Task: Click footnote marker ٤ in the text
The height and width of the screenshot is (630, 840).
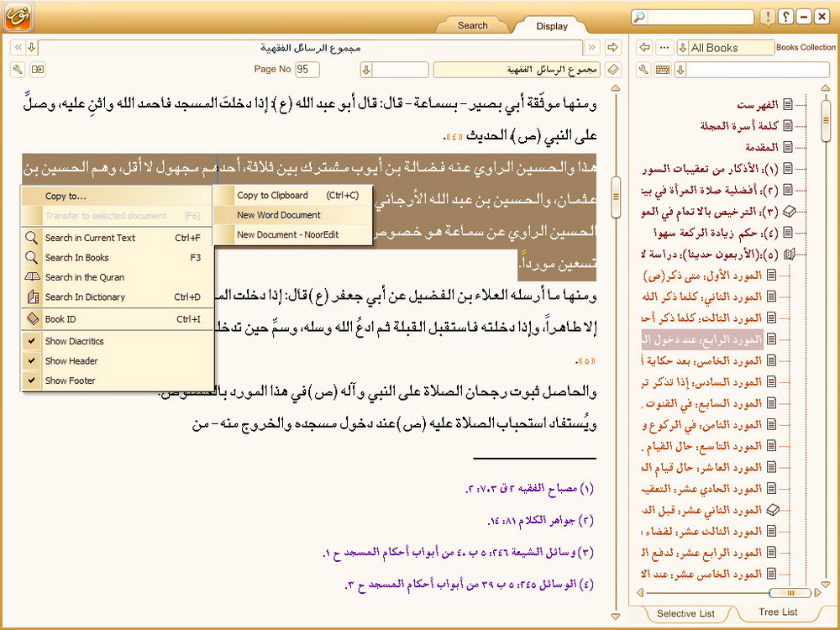Action: point(454,137)
